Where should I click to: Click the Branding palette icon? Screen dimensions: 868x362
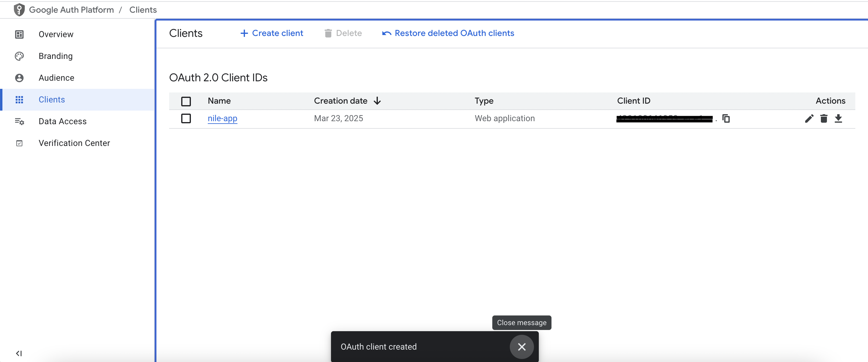(19, 56)
